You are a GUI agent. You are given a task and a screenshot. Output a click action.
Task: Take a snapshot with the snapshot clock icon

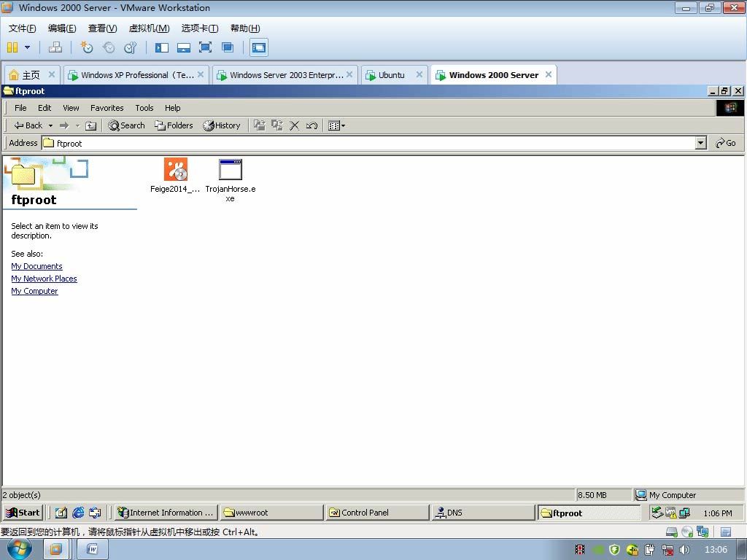87,47
